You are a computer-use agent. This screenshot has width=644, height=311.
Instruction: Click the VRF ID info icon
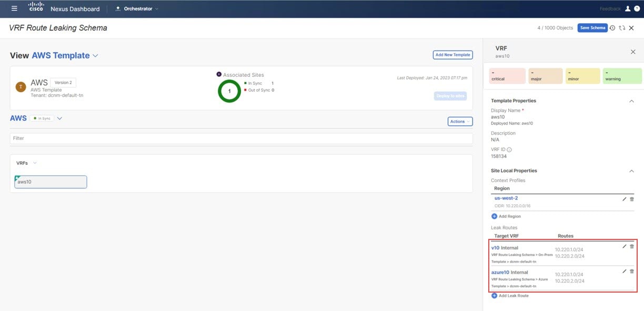click(x=509, y=149)
